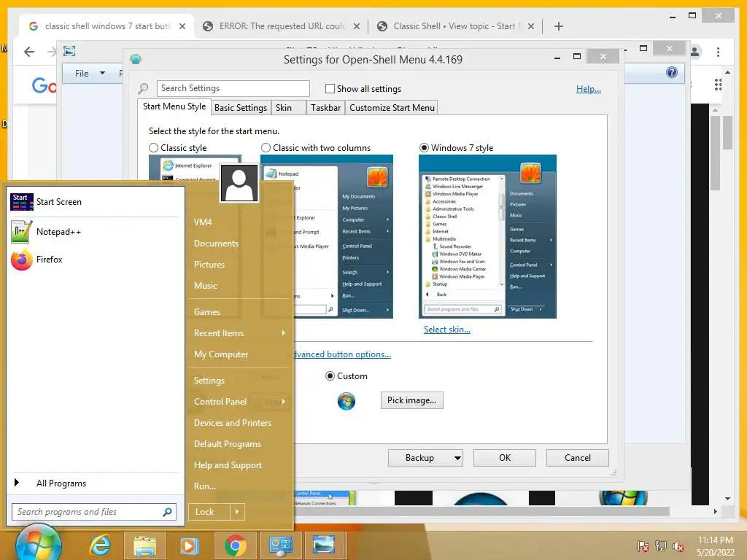Screen dimensions: 747x560
Task: Click the Chrome new tab plus button
Action: (x=559, y=26)
